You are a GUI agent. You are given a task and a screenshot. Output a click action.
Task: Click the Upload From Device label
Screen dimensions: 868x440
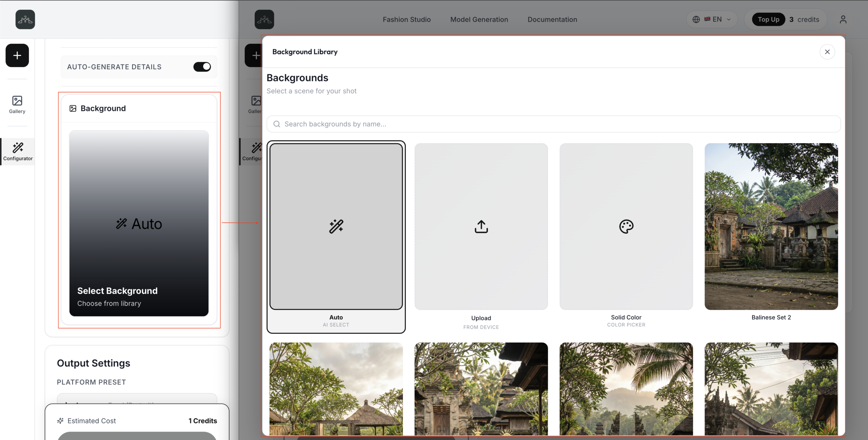pyautogui.click(x=481, y=322)
